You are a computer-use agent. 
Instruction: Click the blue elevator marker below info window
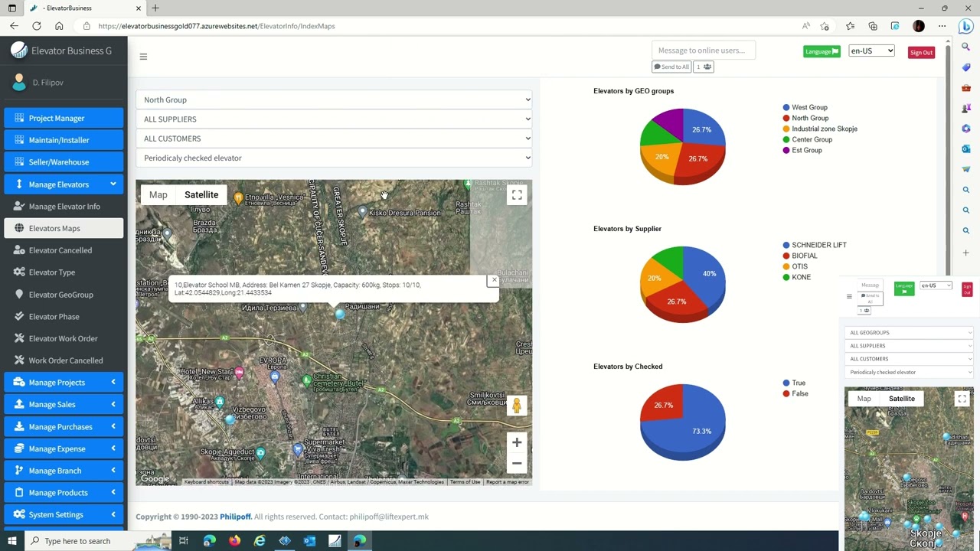339,314
